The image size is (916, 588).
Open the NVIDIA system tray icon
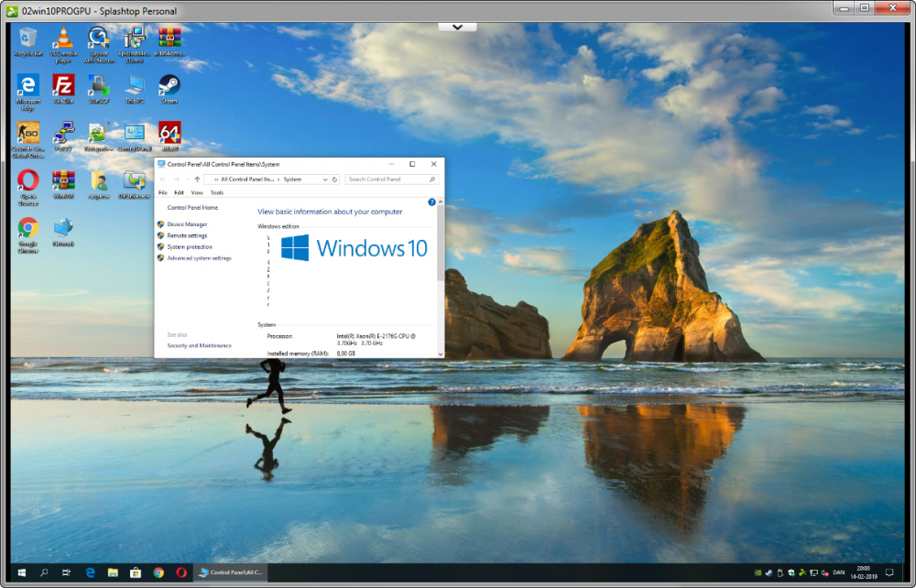pos(758,572)
